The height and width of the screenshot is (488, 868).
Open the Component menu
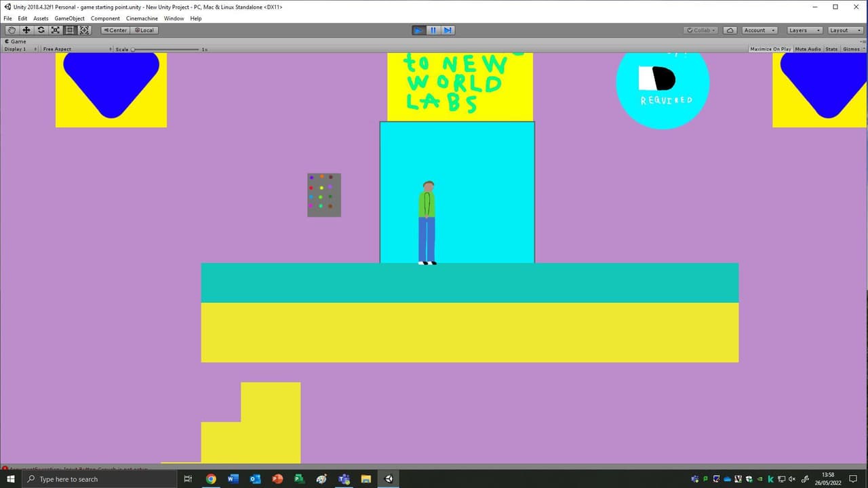click(x=105, y=18)
